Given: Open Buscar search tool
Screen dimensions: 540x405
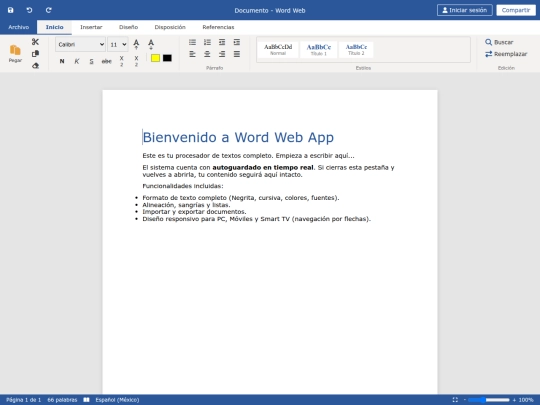Looking at the screenshot, I should [499, 42].
